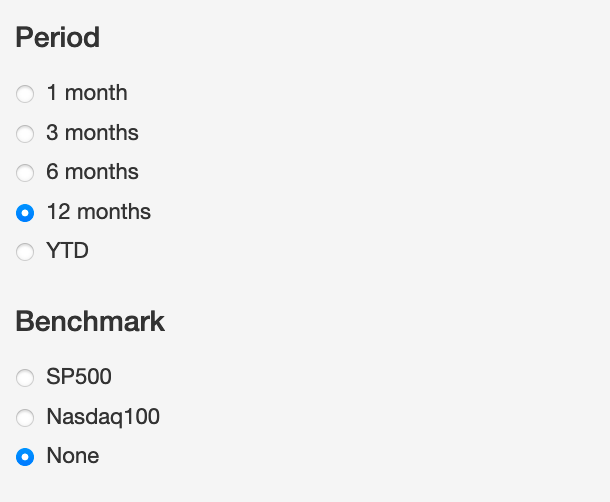Click the Benchmark section heading
The width and height of the screenshot is (610, 502).
click(x=90, y=322)
